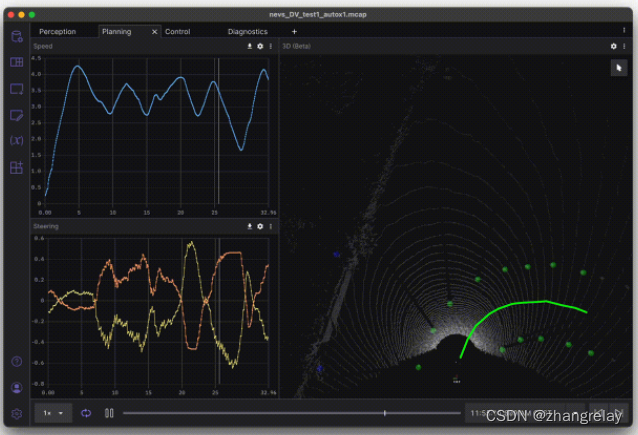Open the data source sidebar icon

pos(17,37)
